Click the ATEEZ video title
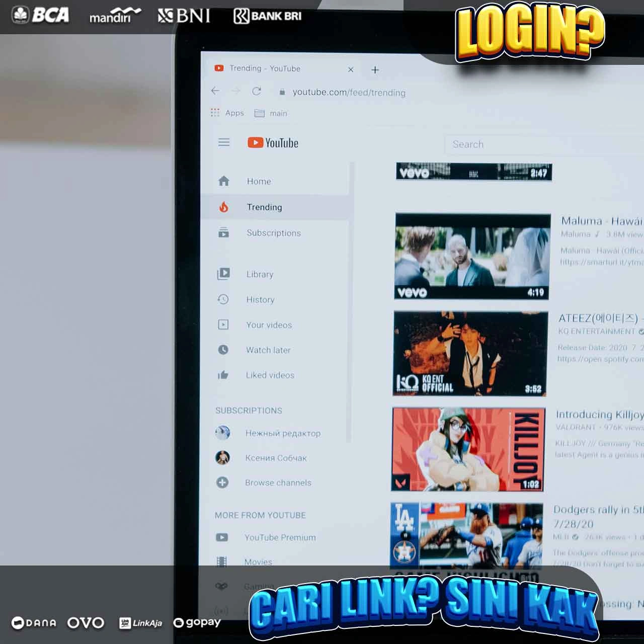The height and width of the screenshot is (644, 644). 601,318
